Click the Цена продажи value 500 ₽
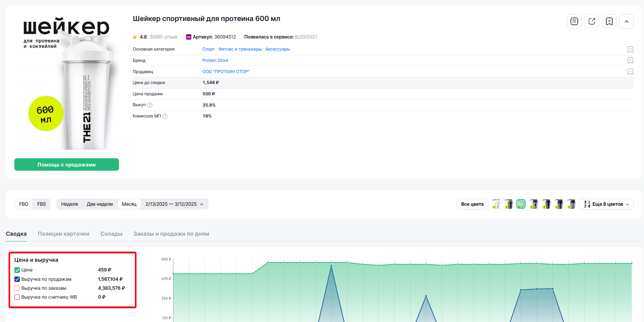Viewport: 644px width, 322px height. coord(209,94)
